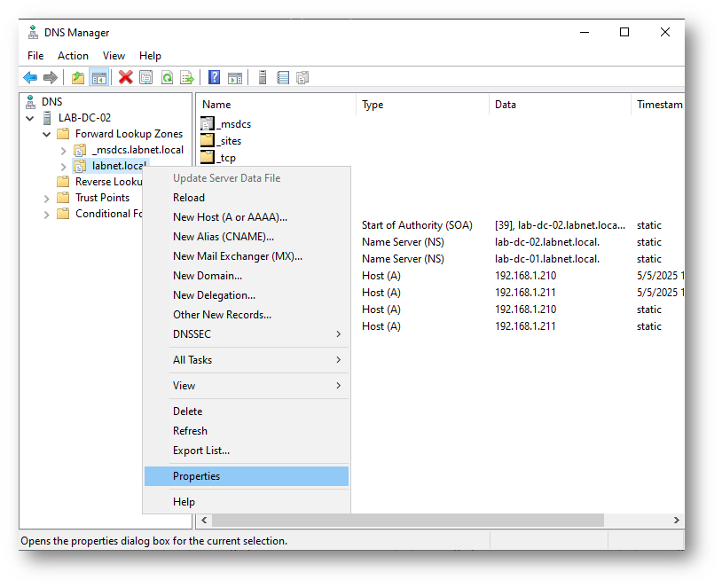Click the _sites folder icon in the list
The width and height of the screenshot is (722, 588).
[208, 140]
